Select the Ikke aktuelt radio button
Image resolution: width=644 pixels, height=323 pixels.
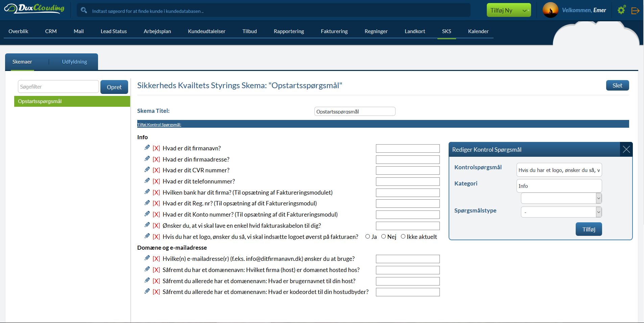pyautogui.click(x=403, y=237)
